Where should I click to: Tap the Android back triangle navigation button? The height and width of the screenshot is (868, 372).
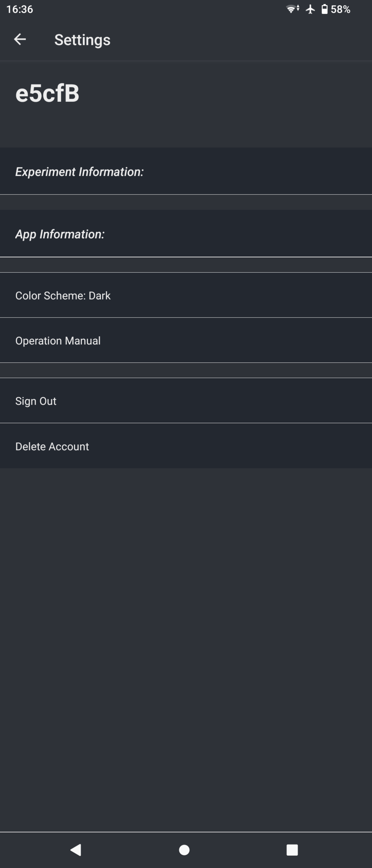(76, 850)
